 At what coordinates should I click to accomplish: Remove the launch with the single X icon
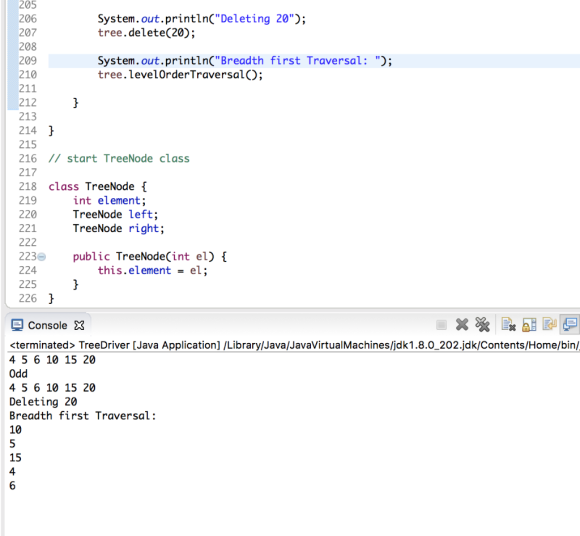point(462,324)
